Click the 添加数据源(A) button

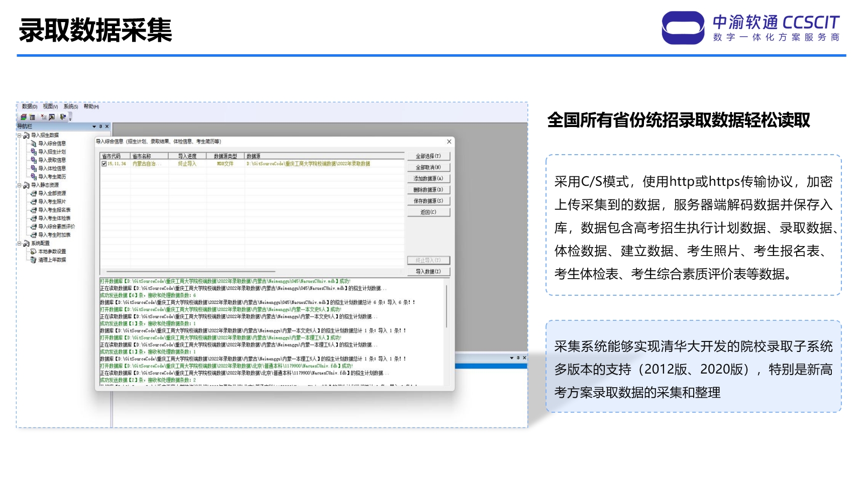pyautogui.click(x=428, y=179)
